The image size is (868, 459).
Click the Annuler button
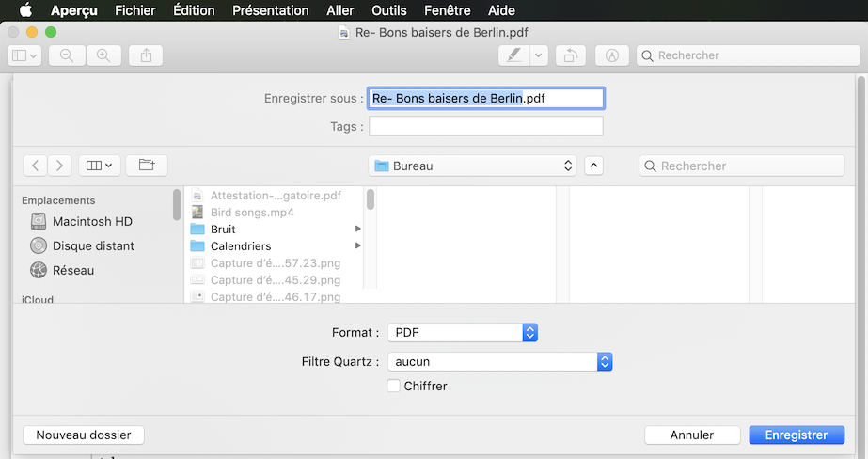click(691, 435)
